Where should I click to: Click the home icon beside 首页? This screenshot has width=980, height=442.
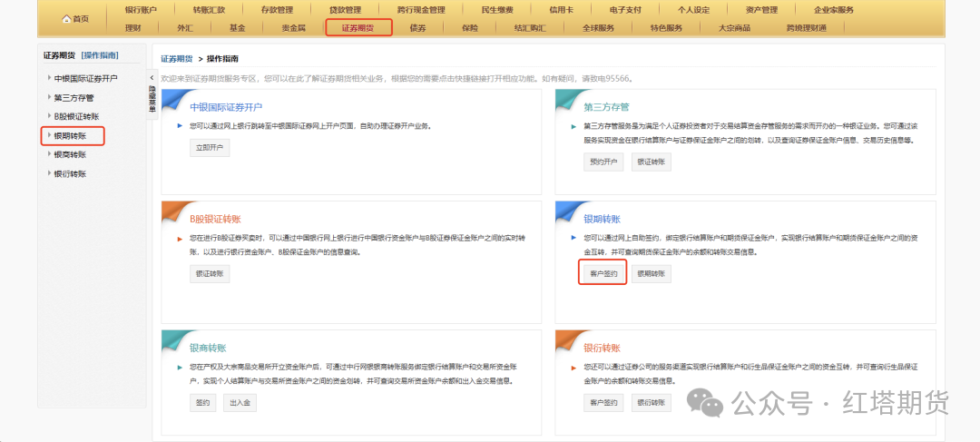[x=67, y=19]
